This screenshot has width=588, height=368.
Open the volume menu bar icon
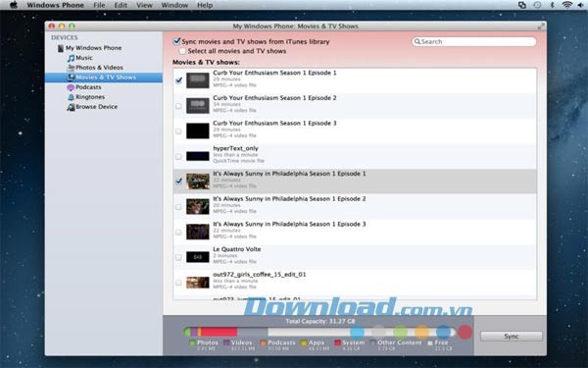[x=582, y=5]
